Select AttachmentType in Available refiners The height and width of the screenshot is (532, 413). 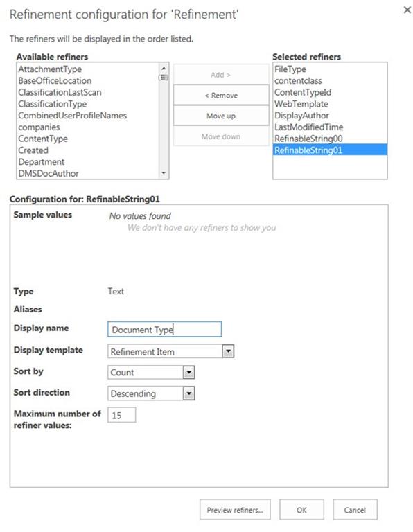pyautogui.click(x=88, y=69)
